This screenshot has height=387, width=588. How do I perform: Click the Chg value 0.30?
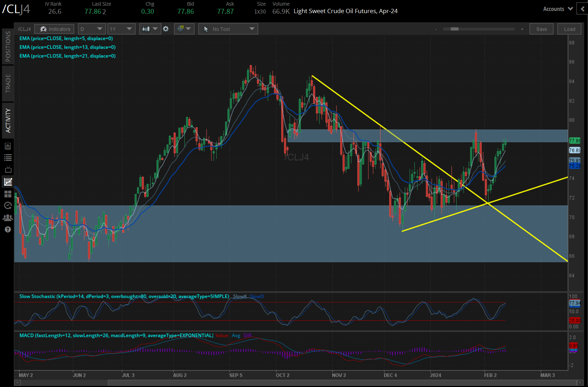(148, 11)
